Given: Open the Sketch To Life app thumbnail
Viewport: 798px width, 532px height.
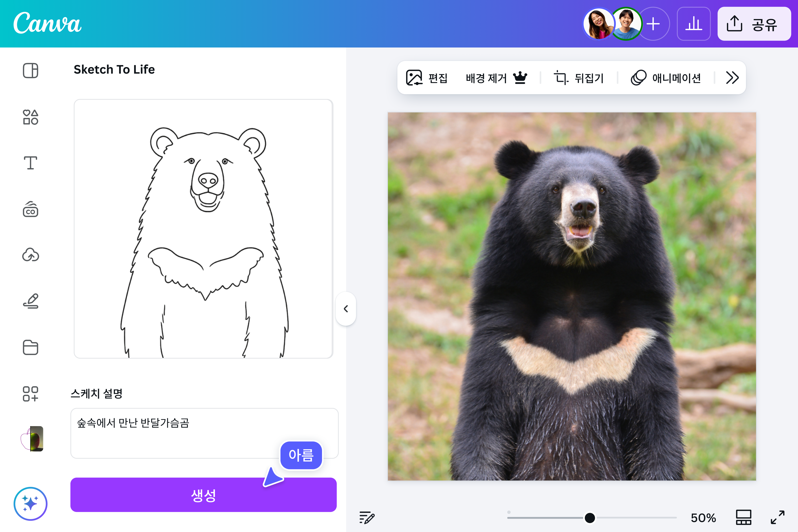Looking at the screenshot, I should tap(32, 439).
